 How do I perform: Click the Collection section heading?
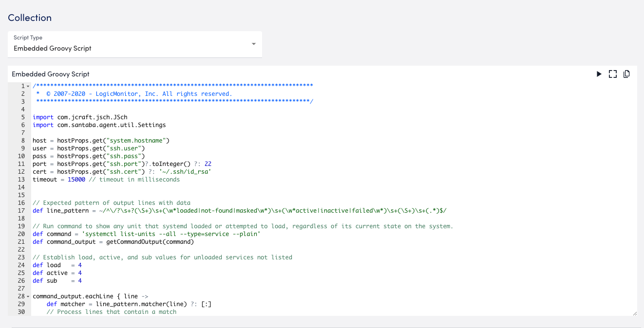(30, 18)
